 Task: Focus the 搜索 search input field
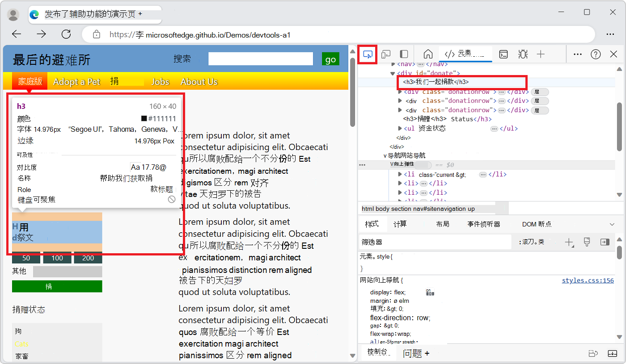(261, 59)
